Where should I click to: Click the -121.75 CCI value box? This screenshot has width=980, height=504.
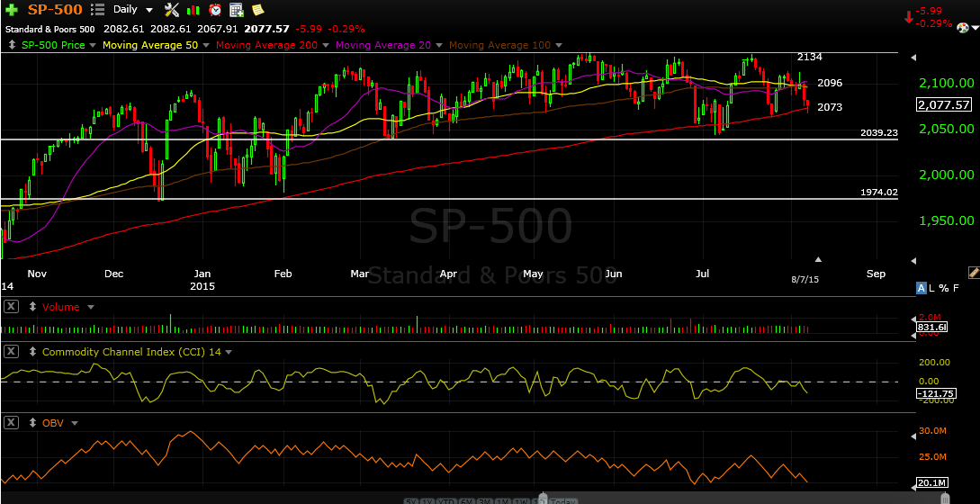point(935,393)
